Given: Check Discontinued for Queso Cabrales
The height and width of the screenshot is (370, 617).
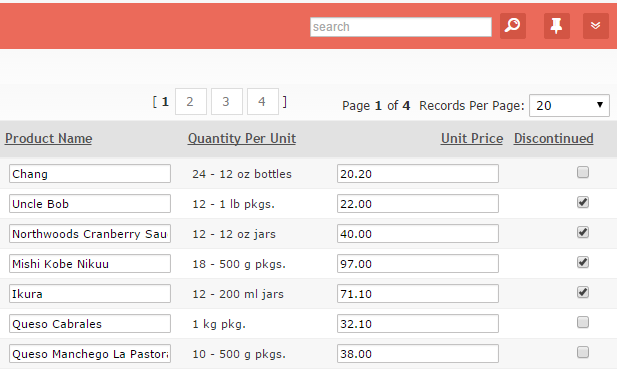Looking at the screenshot, I should [583, 322].
